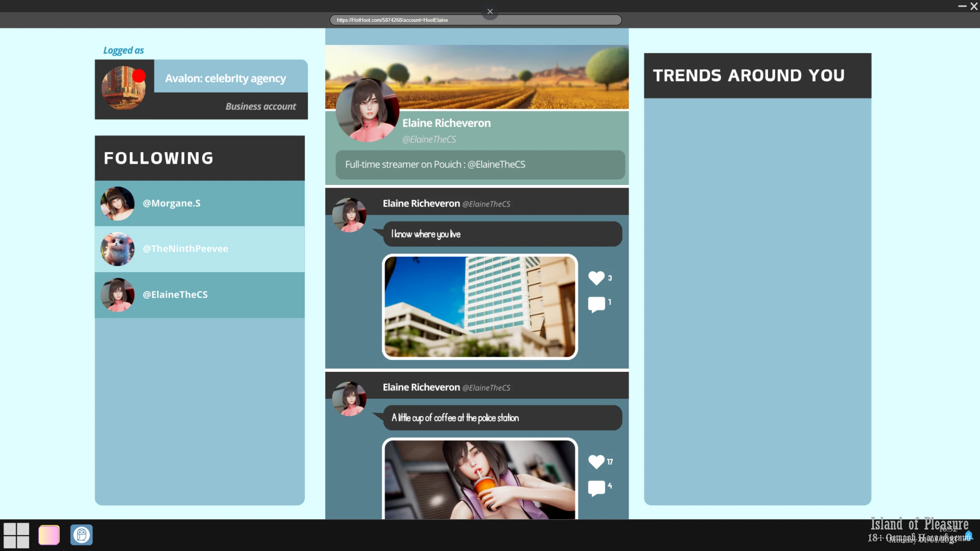
Task: Click the @ElaineTheCS handle under profile name
Action: tap(429, 139)
